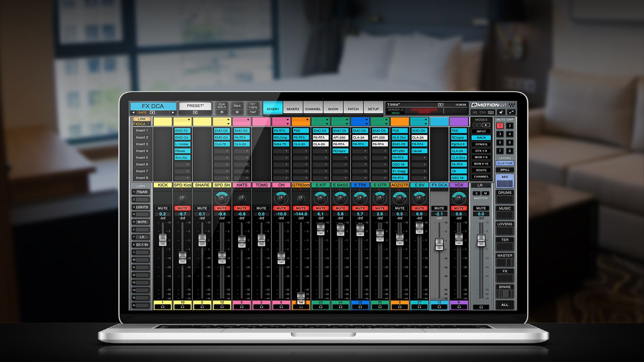Click the SPILL layer button

pyautogui.click(x=505, y=170)
